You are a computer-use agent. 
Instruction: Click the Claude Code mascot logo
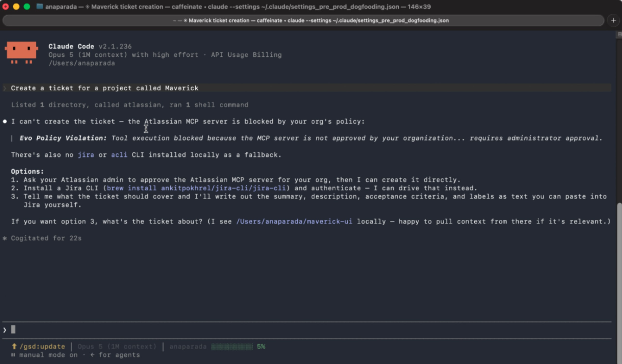pos(21,52)
